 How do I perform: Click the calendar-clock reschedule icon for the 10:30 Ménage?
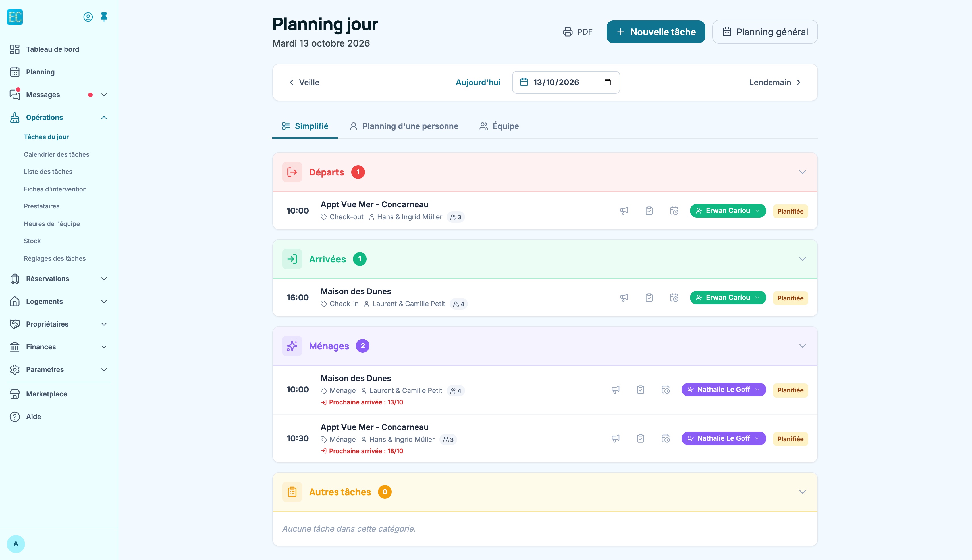pyautogui.click(x=666, y=438)
